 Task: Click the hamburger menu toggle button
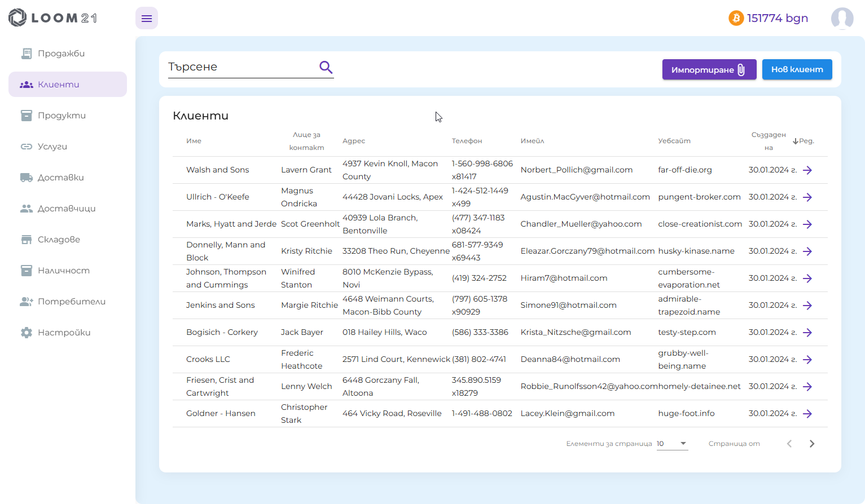147,19
